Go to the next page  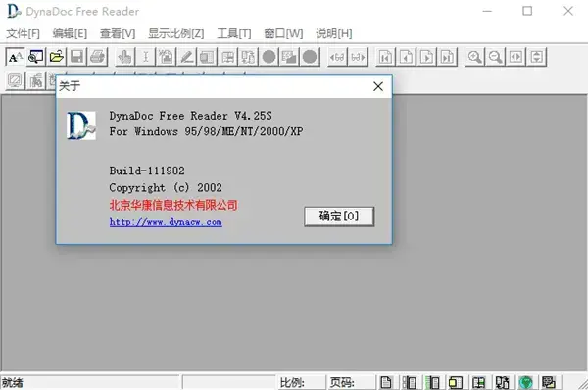426,57
